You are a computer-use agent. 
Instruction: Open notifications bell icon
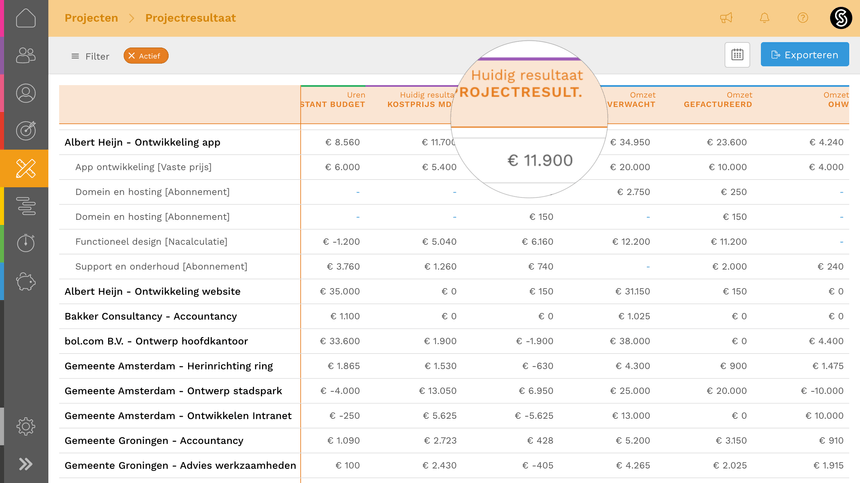click(x=765, y=18)
